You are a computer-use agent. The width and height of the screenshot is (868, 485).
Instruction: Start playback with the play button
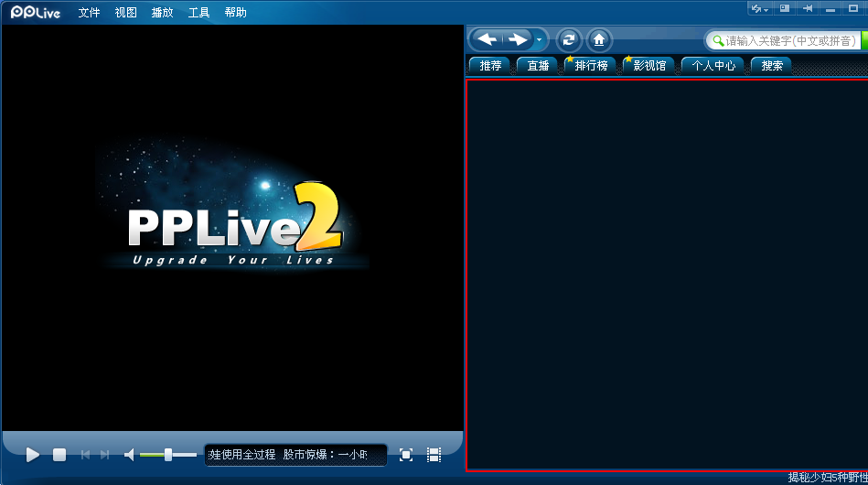coord(33,455)
